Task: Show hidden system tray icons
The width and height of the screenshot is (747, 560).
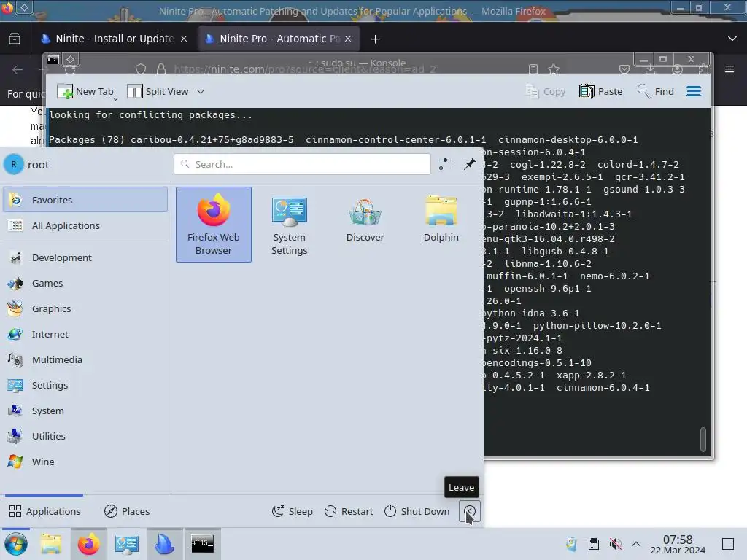Action: tap(636, 544)
